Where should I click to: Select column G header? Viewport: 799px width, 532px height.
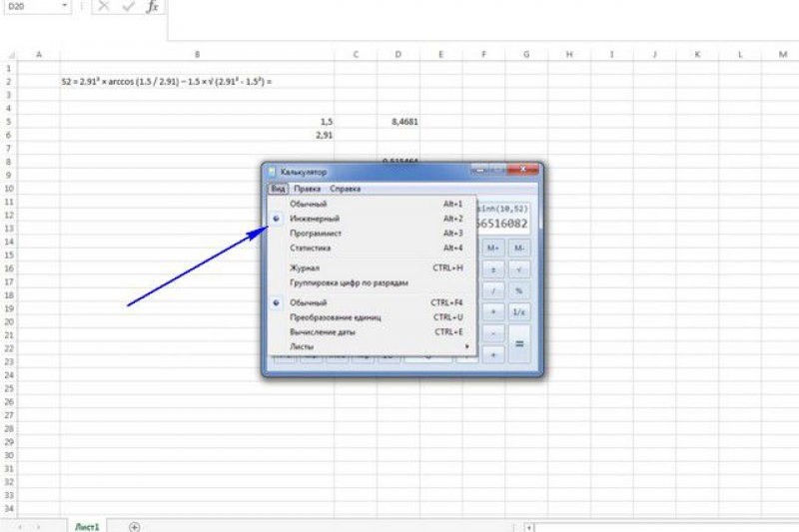[526, 55]
